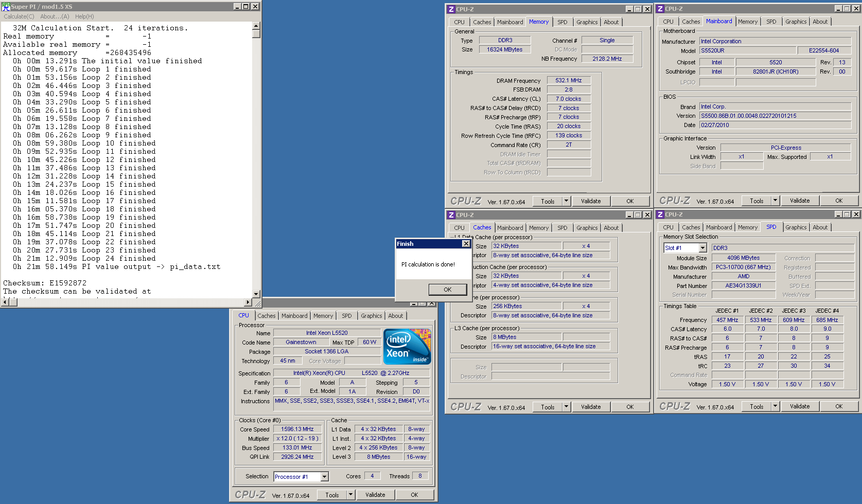Expand the Slot #1 memory slot dropdown

(702, 248)
